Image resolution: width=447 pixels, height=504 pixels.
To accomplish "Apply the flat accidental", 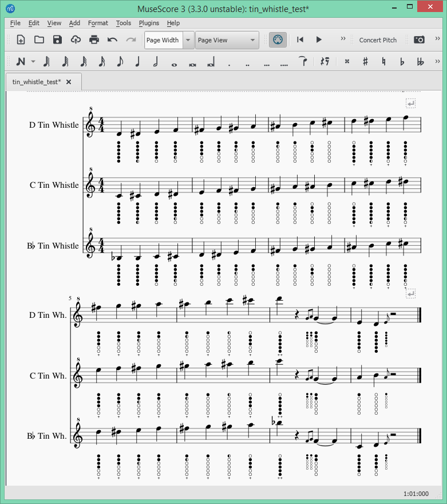I will 402,61.
